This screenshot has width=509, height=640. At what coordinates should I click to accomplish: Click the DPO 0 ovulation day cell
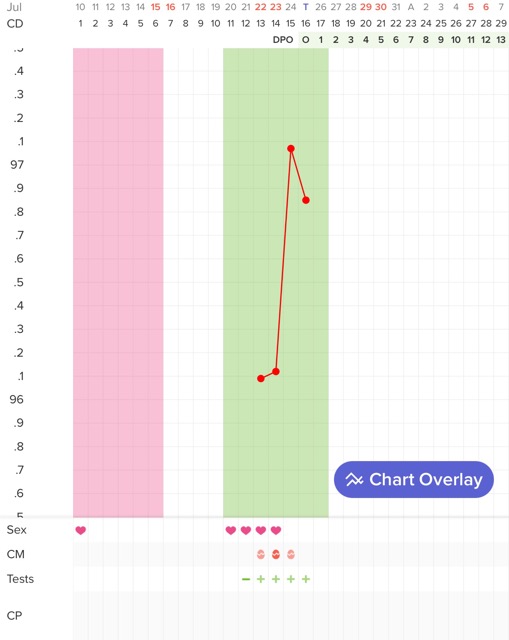coord(306,40)
